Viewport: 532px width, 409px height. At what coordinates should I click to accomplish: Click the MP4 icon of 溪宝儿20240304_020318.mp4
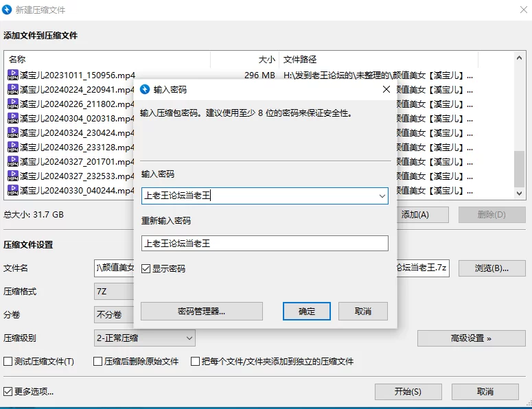(x=13, y=118)
